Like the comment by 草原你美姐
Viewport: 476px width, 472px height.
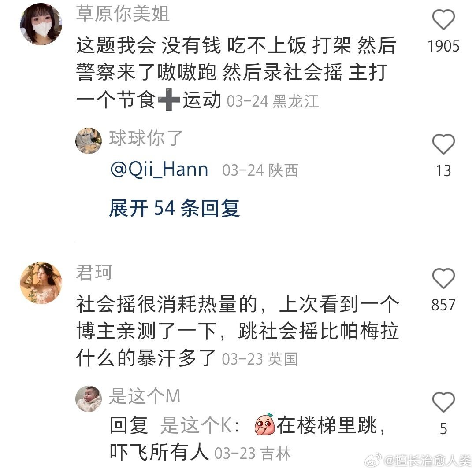(x=443, y=20)
